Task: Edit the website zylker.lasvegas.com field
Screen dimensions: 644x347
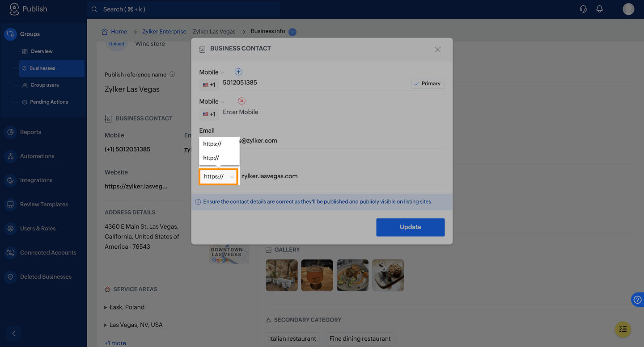Action: (x=342, y=176)
